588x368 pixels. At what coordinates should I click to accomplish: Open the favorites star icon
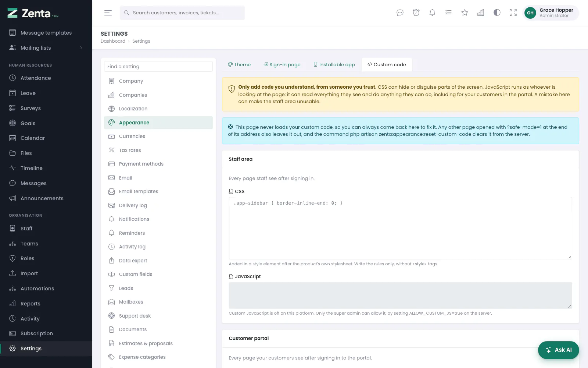tap(465, 13)
